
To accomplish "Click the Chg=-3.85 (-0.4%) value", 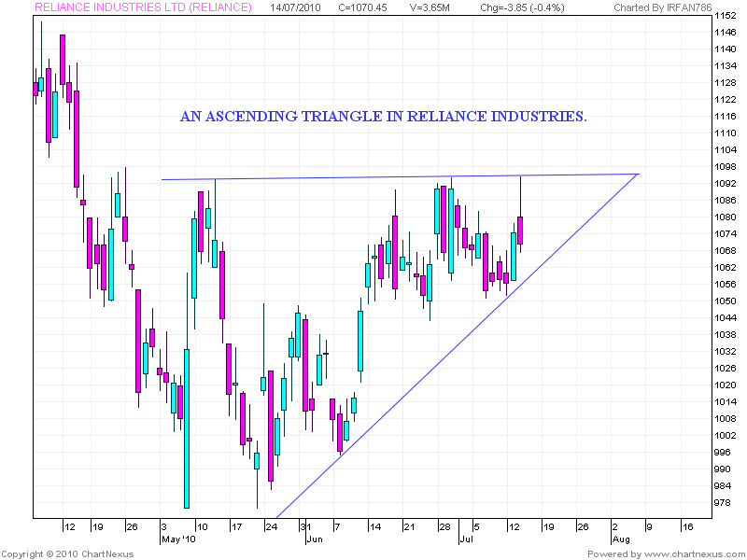I will point(522,7).
